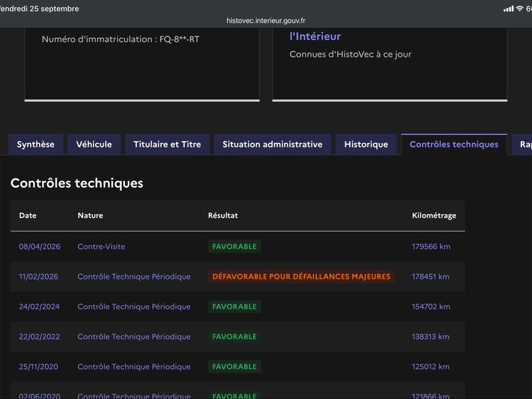Click the 25/11/2020 FAVORABLE badge
532x399 pixels.
click(235, 367)
